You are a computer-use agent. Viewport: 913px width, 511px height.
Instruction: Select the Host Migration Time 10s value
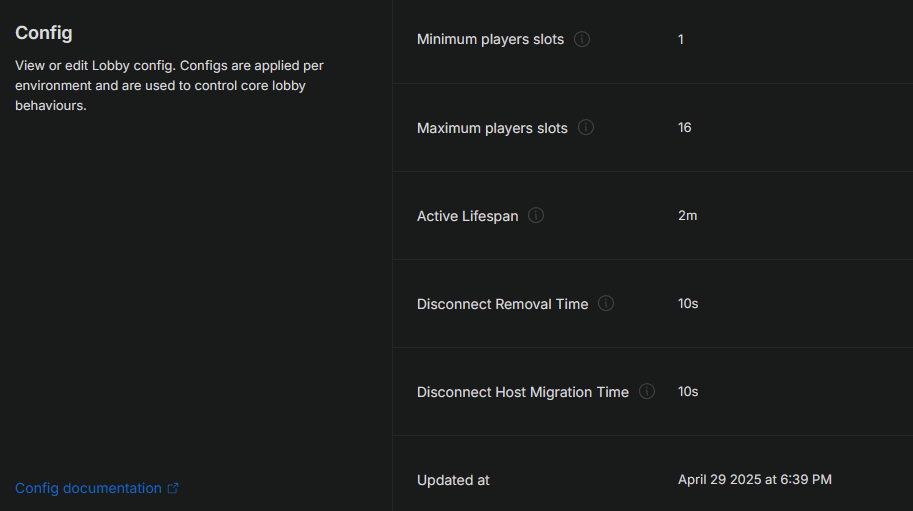688,392
